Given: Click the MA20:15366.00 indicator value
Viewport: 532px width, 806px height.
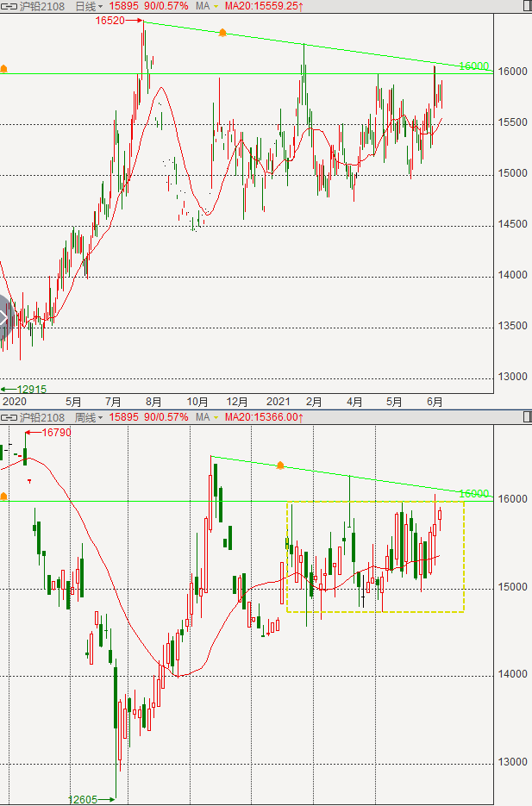Looking at the screenshot, I should 264,417.
